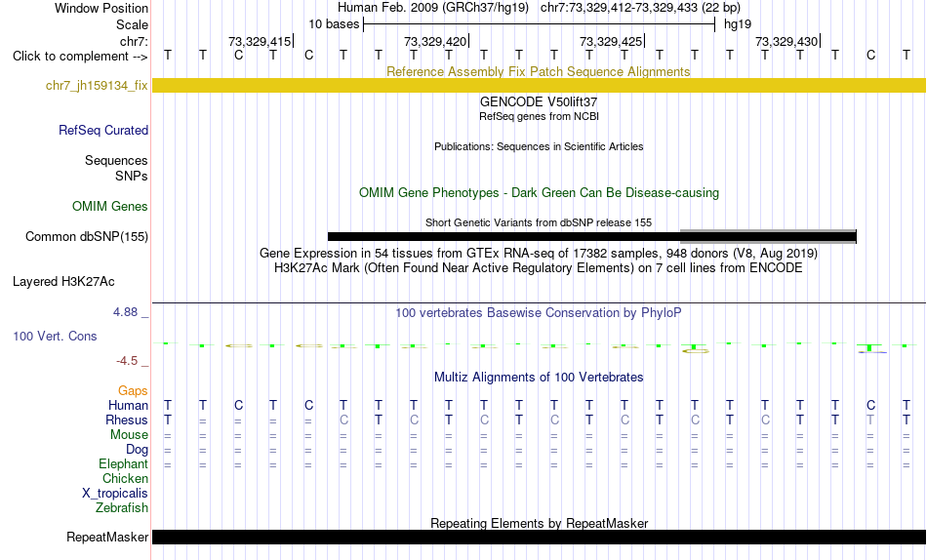
Task: Open the GTEx Gene Expression in 54 tissues title
Action: pos(539,253)
